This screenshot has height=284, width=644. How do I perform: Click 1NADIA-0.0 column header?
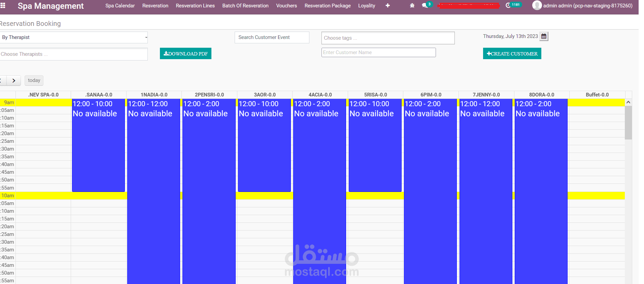[x=154, y=95]
